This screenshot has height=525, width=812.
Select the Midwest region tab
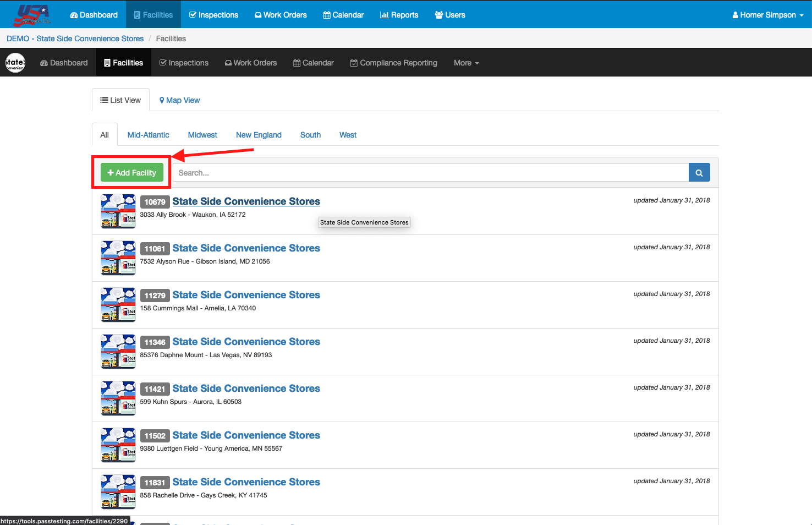click(202, 135)
